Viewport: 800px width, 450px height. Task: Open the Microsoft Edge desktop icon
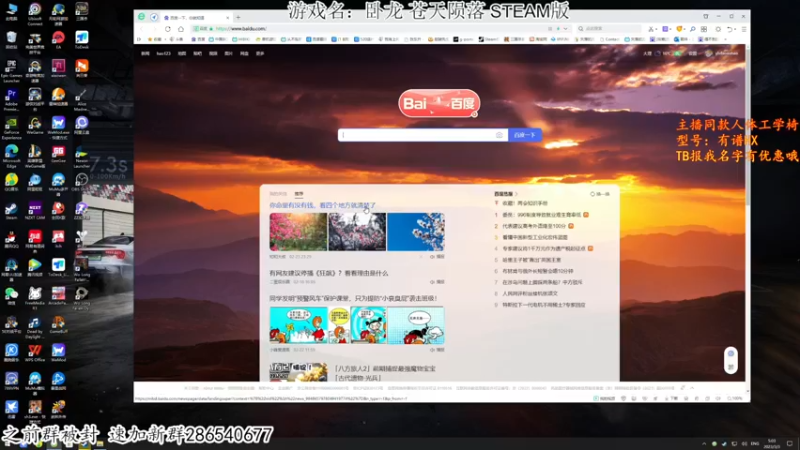pyautogui.click(x=11, y=157)
